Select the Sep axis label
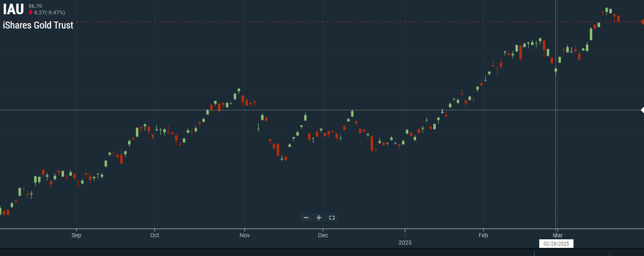This screenshot has width=644, height=256. [76, 235]
